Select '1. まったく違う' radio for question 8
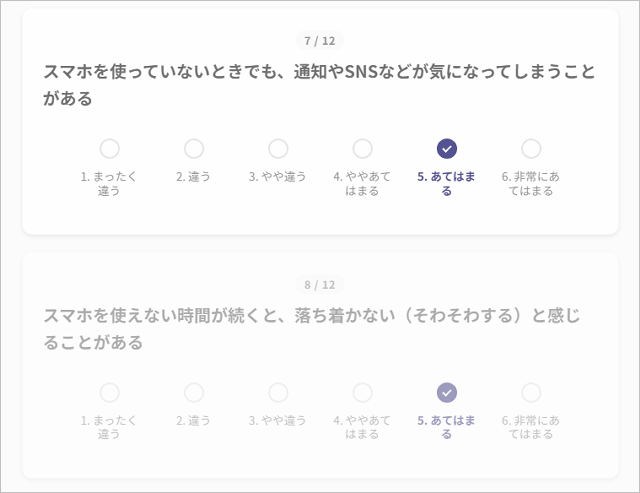Screen dimensions: 640x493 click(x=110, y=393)
